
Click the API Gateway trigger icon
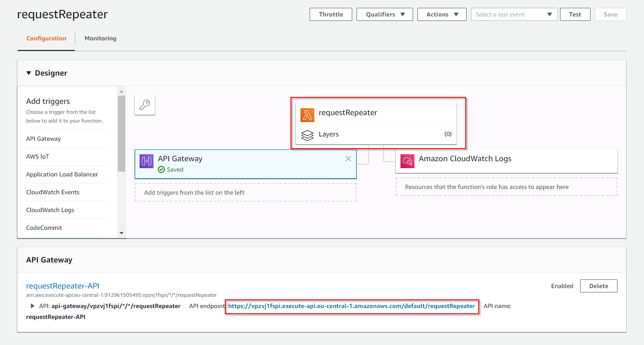(147, 161)
